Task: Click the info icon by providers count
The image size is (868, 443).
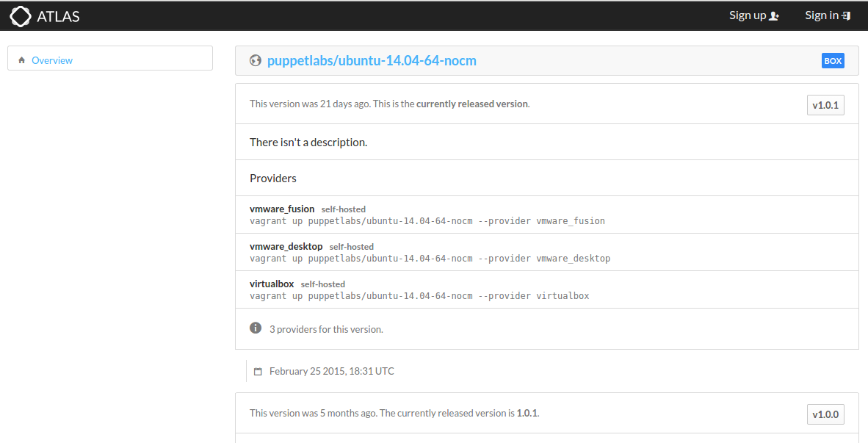Action: point(256,328)
